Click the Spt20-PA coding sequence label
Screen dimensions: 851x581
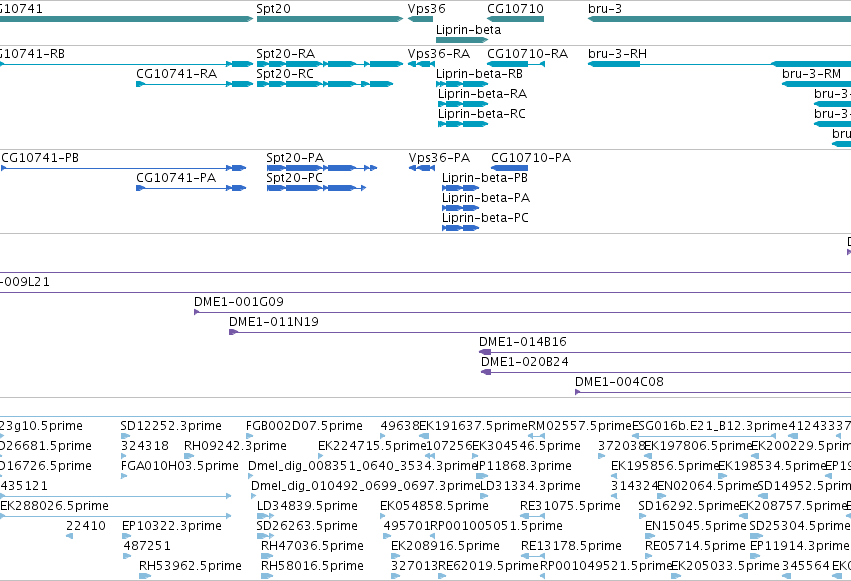(295, 158)
